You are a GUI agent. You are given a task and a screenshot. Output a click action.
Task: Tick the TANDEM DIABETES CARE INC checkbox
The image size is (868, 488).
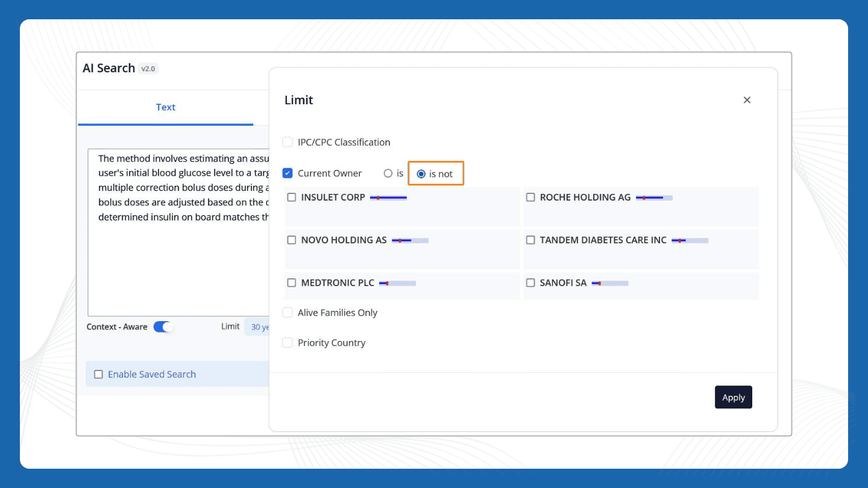pos(530,240)
